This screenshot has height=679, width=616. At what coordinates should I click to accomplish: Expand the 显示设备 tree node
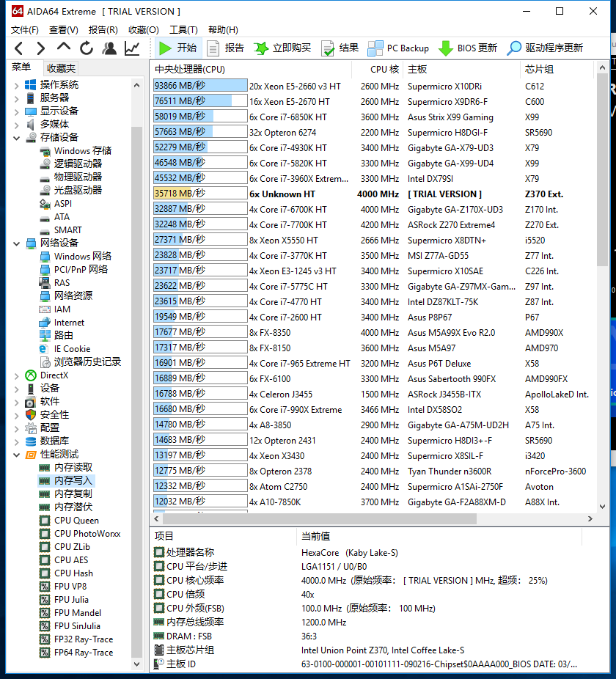[16, 111]
